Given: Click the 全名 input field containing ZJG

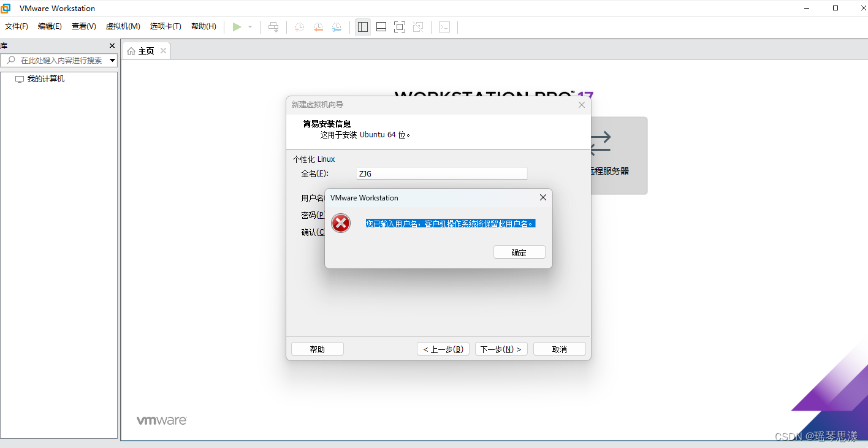Looking at the screenshot, I should click(442, 173).
